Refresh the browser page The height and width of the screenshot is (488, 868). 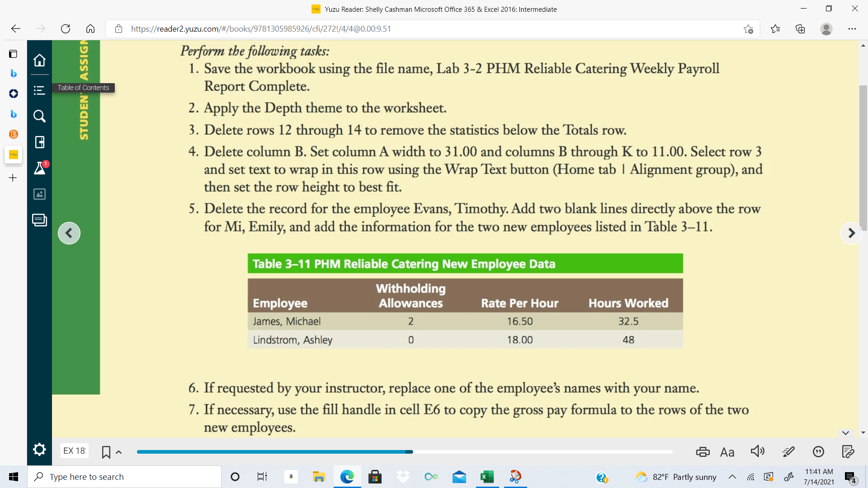(66, 29)
